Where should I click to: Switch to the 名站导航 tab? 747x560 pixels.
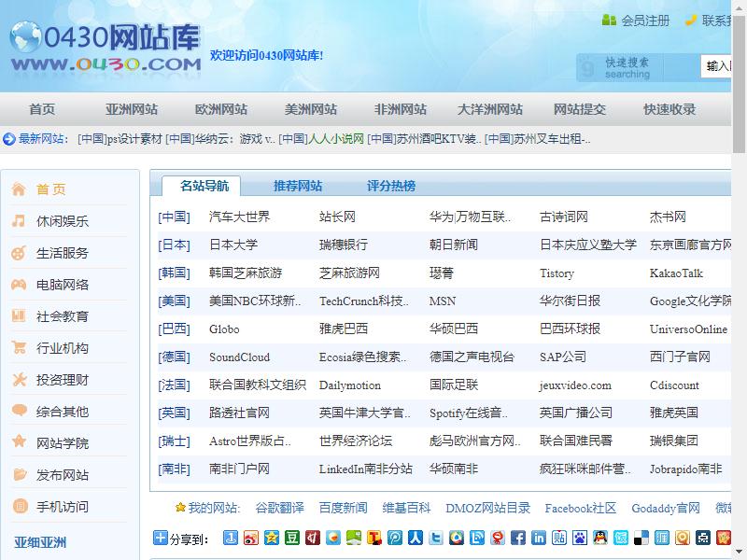coord(204,186)
